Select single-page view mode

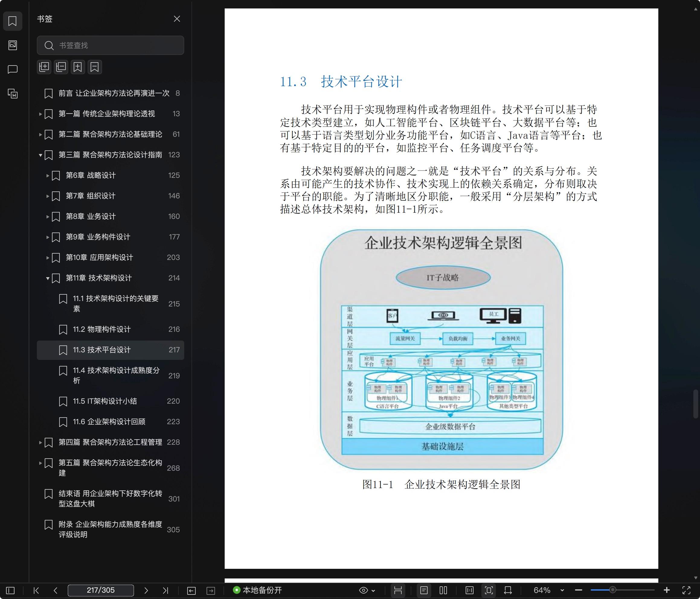tap(424, 590)
